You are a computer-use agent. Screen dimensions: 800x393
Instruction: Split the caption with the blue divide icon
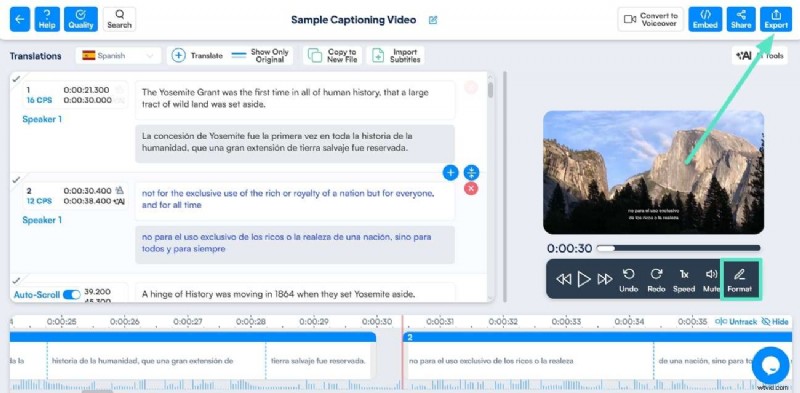coord(471,173)
